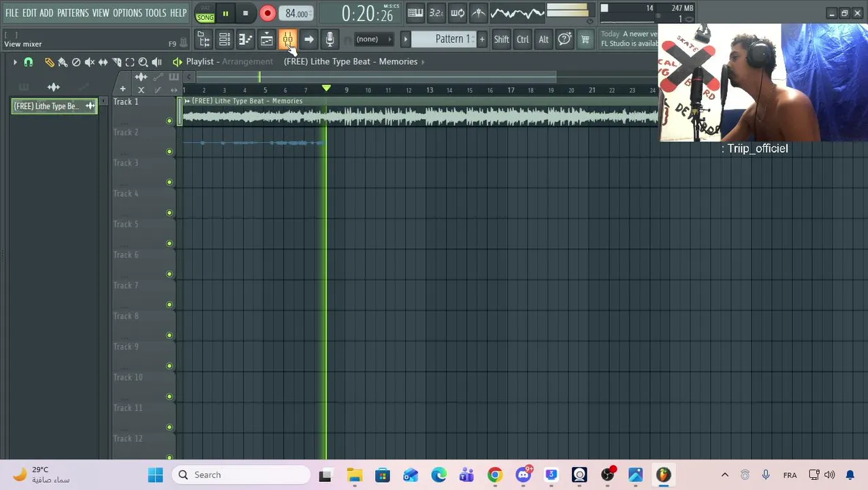This screenshot has width=868, height=490.
Task: Select the pencil draw tool
Action: (x=49, y=62)
